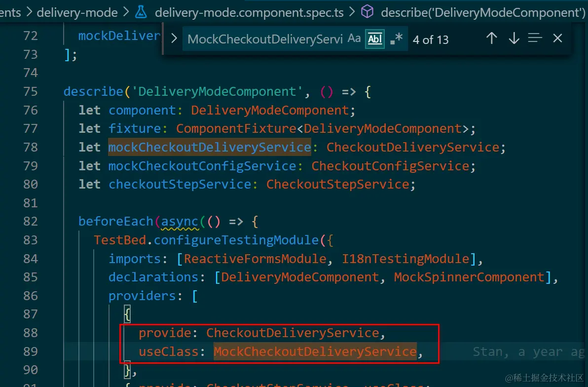The image size is (588, 387).
Task: Click ReactiveFormsModule in imports
Action: pos(255,259)
